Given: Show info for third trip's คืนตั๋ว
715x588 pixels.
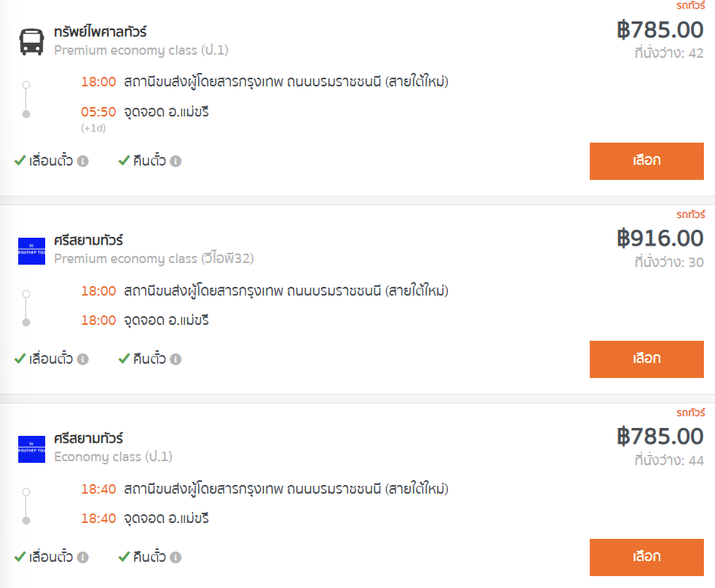Looking at the screenshot, I should point(175,557).
